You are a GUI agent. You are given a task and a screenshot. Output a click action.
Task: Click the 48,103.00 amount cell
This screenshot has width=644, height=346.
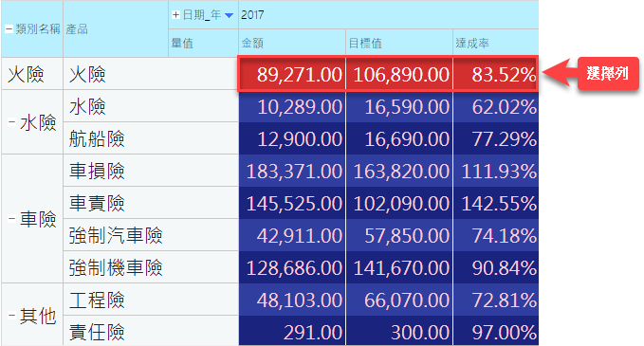coord(292,300)
